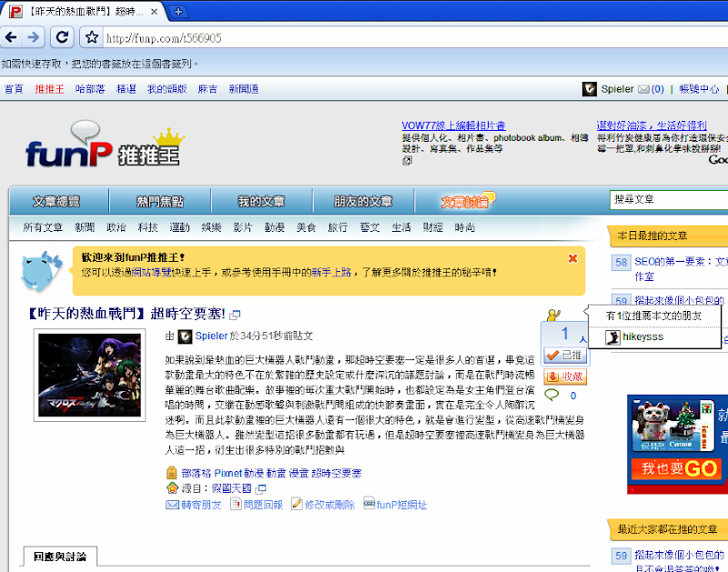
Task: Dismiss the yellow welcome notice with red X
Action: pyautogui.click(x=572, y=258)
